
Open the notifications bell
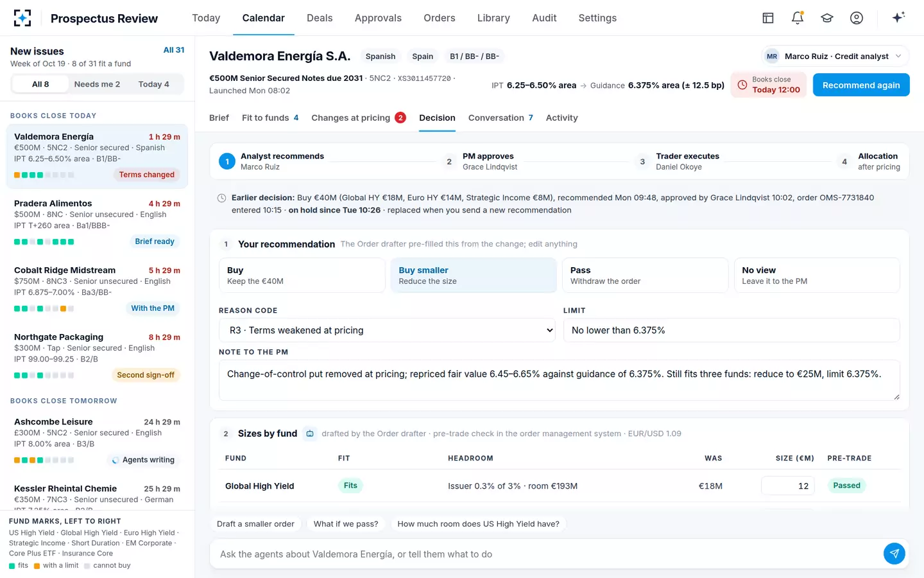click(798, 18)
